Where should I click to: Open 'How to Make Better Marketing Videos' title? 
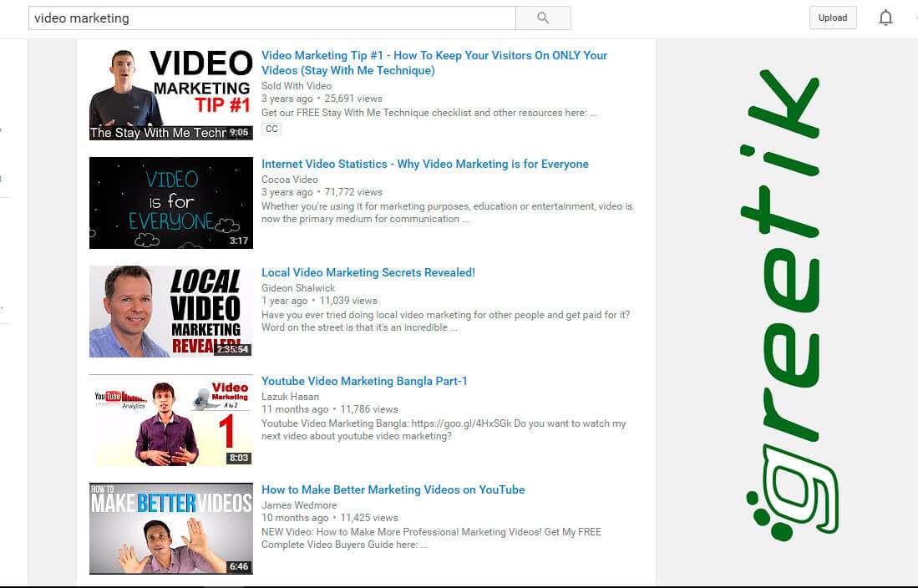click(393, 489)
